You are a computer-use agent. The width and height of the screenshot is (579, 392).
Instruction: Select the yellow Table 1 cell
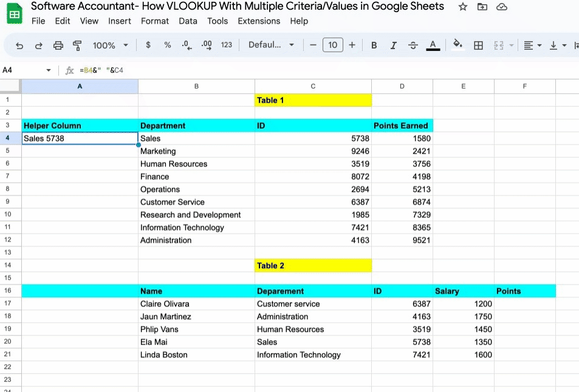coord(313,100)
